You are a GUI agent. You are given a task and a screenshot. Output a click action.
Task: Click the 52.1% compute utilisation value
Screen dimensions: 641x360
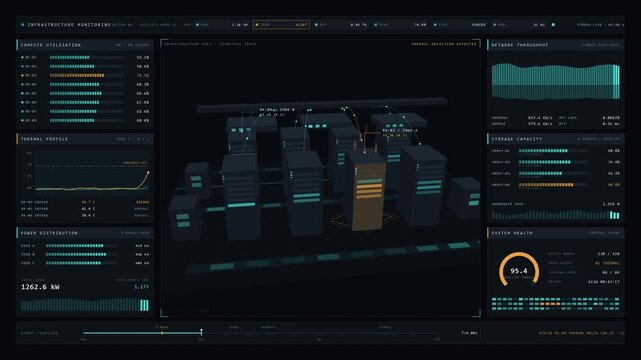(143, 58)
